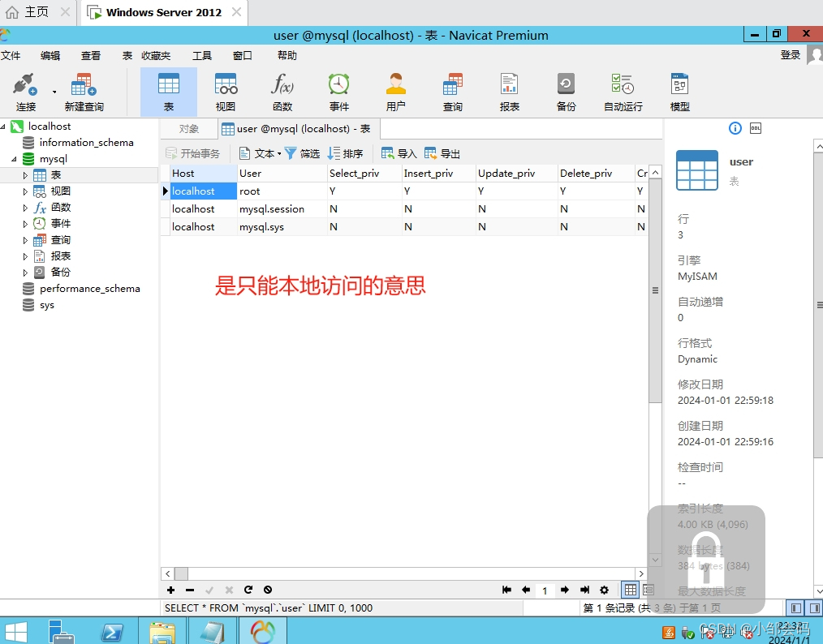Expand the 视图 tree node
The height and width of the screenshot is (644, 823).
[25, 191]
